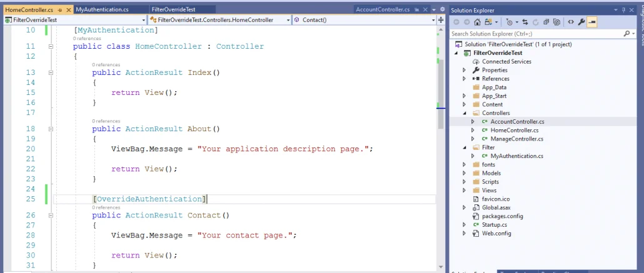Select the Views folder
Screen dimensions: 644x273
pyautogui.click(x=489, y=191)
